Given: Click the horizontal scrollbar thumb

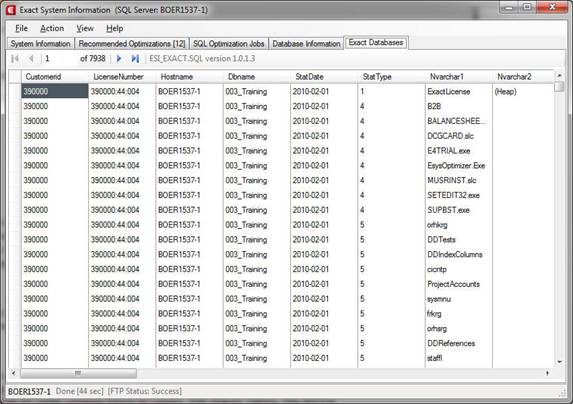Looking at the screenshot, I should click(78, 373).
